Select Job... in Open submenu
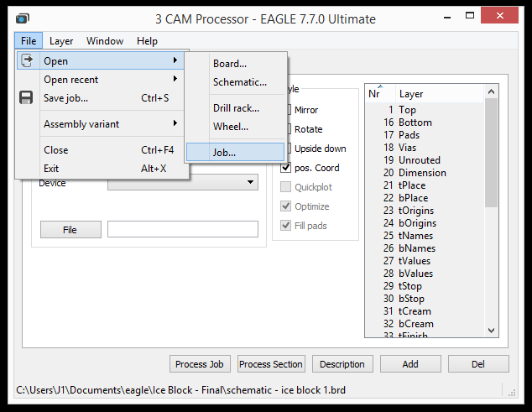The image size is (532, 412). pyautogui.click(x=236, y=153)
